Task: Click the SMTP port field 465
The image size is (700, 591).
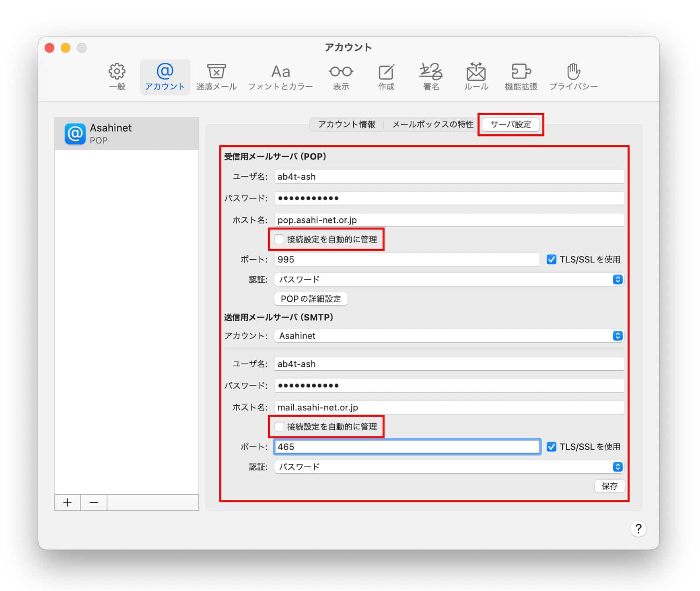Action: [407, 447]
